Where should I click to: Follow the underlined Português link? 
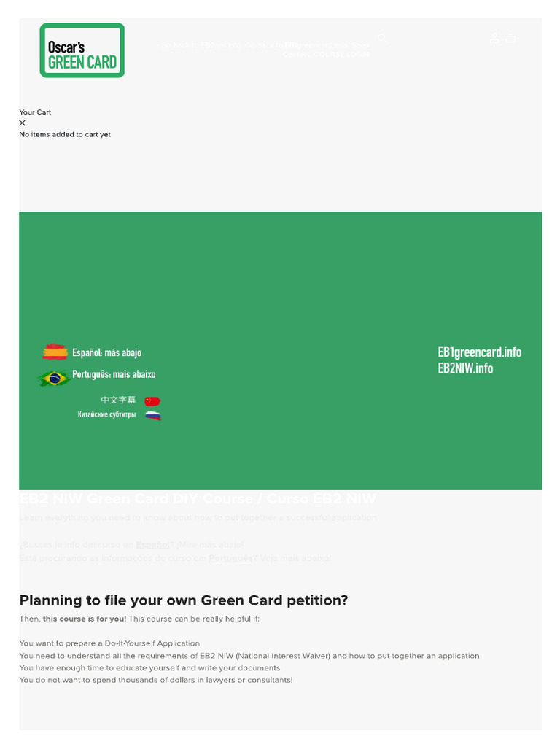[230, 558]
